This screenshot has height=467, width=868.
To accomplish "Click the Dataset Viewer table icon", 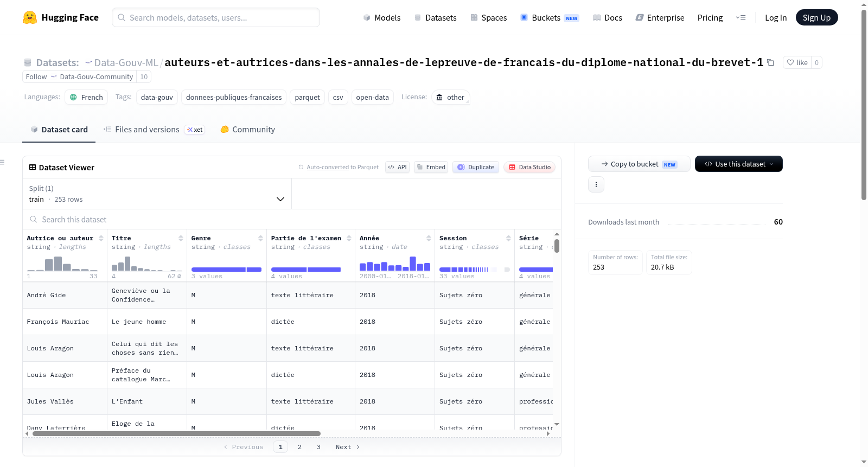I will click(x=33, y=167).
